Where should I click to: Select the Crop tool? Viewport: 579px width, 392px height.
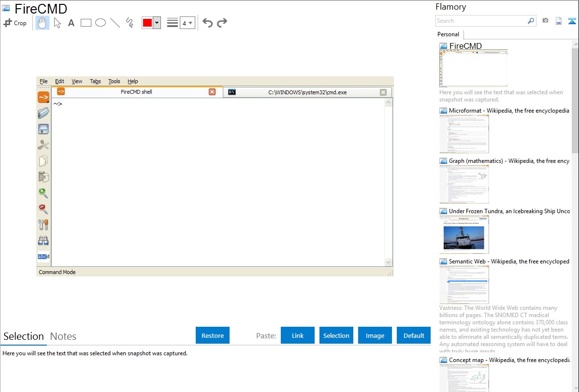pos(15,23)
